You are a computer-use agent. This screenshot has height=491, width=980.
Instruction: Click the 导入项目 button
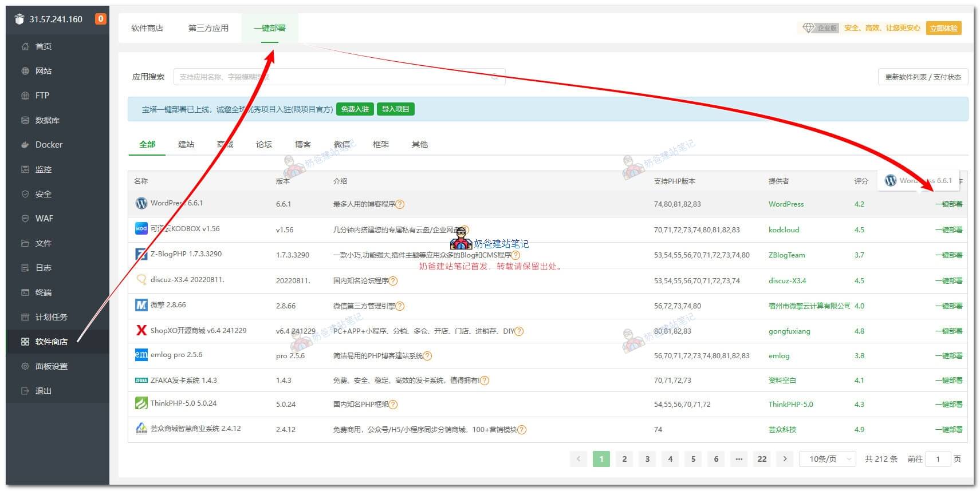tap(396, 109)
